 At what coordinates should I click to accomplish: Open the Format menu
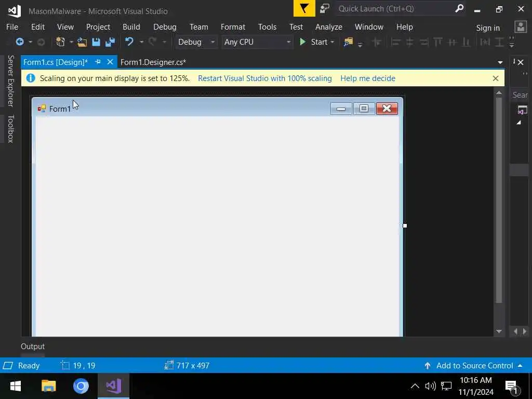[233, 27]
